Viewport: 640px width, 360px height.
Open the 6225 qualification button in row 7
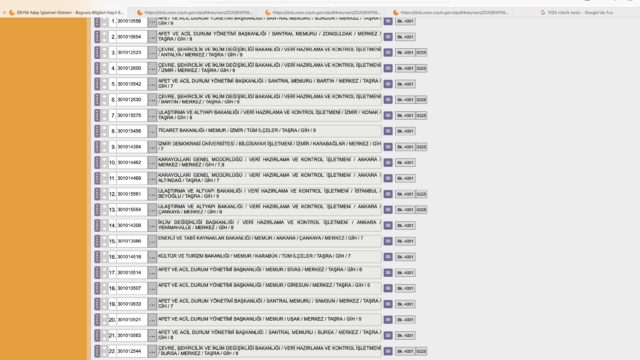click(421, 116)
